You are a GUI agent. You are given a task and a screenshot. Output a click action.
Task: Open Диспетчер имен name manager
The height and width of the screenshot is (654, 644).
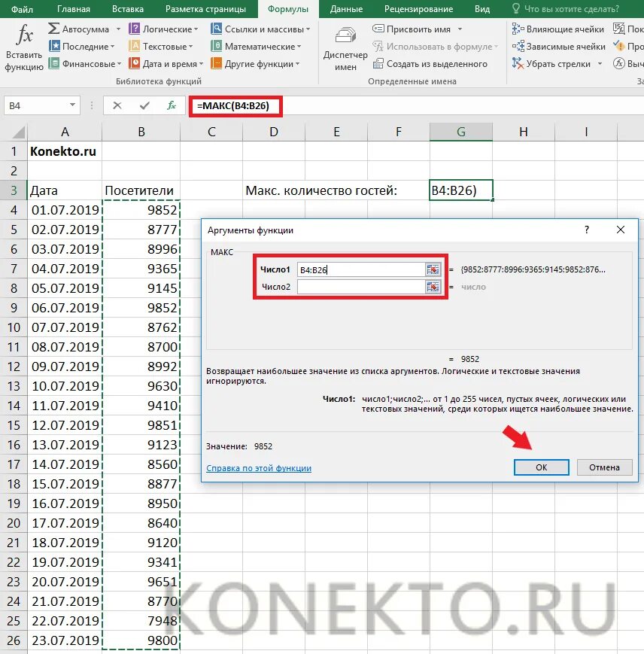pyautogui.click(x=345, y=49)
